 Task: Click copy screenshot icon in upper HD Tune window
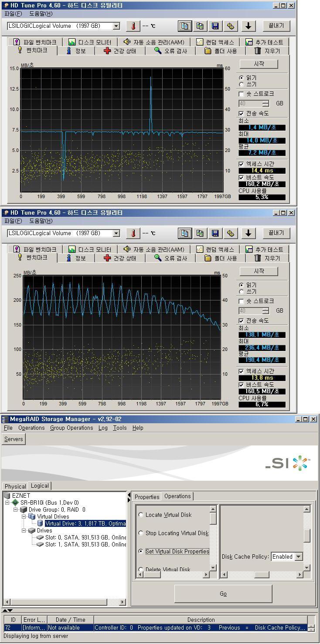pyautogui.click(x=200, y=26)
